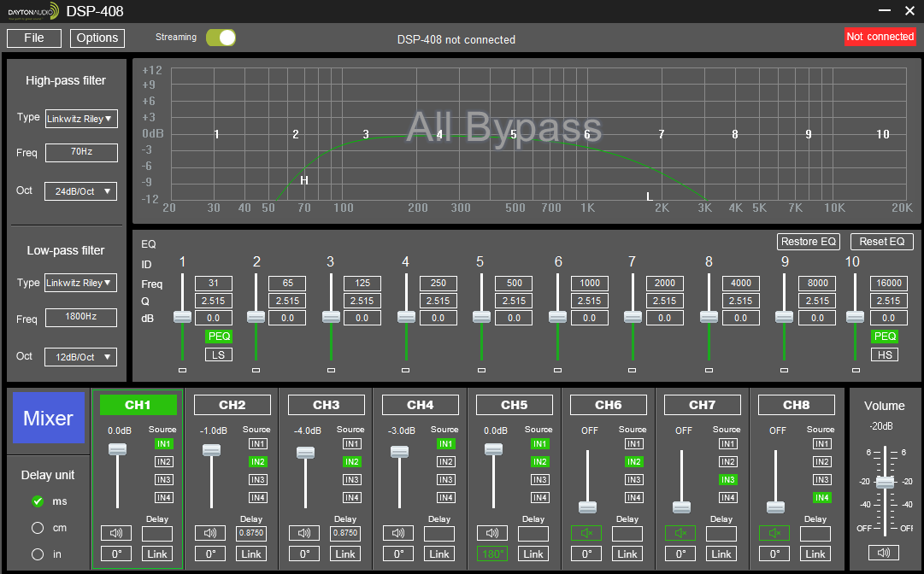
Task: Turn off the Streaming toggle switch
Action: (x=221, y=38)
